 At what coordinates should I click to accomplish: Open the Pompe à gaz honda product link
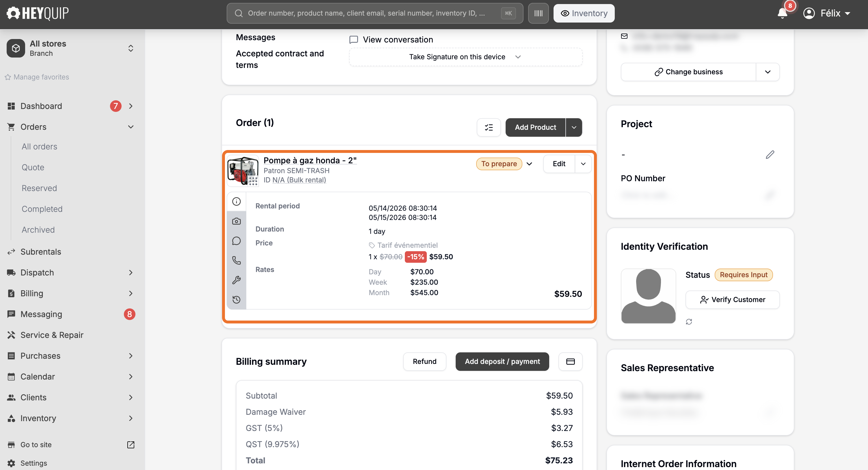coord(310,160)
